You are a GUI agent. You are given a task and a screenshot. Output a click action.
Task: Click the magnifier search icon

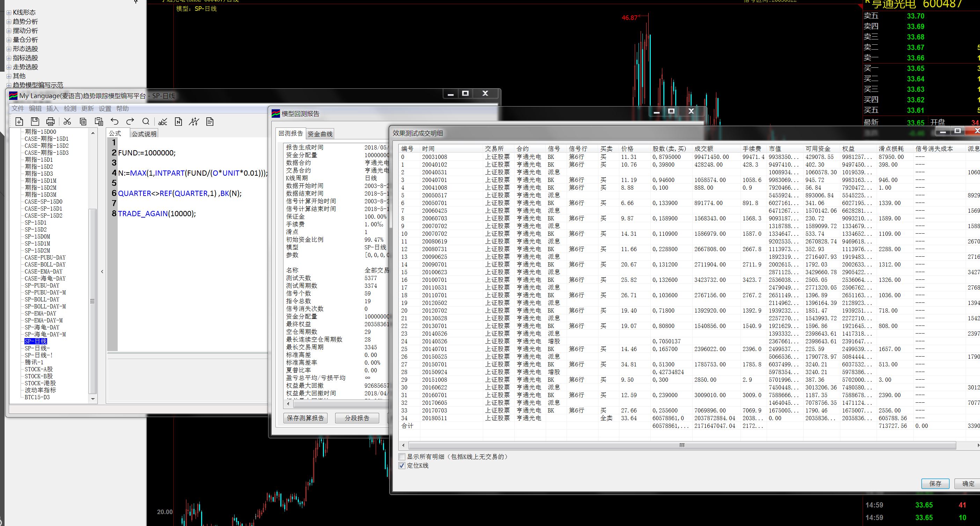click(x=146, y=122)
